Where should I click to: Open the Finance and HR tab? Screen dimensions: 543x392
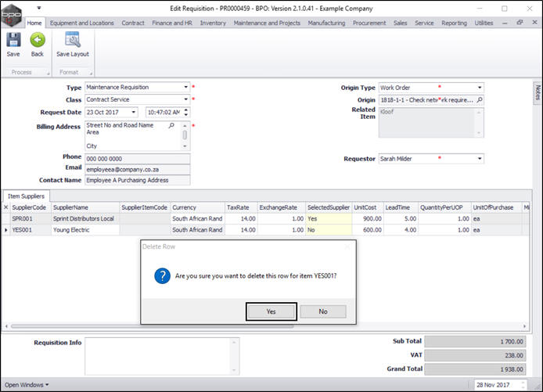(172, 23)
